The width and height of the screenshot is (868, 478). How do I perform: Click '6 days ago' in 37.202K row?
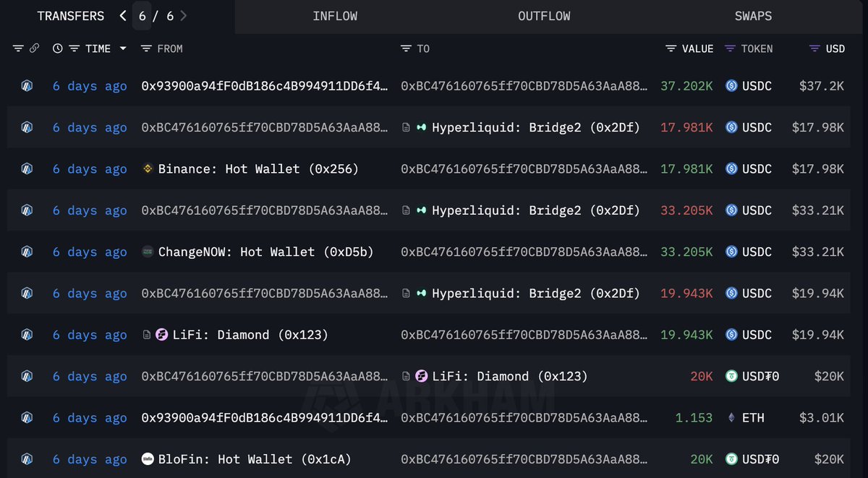point(90,86)
